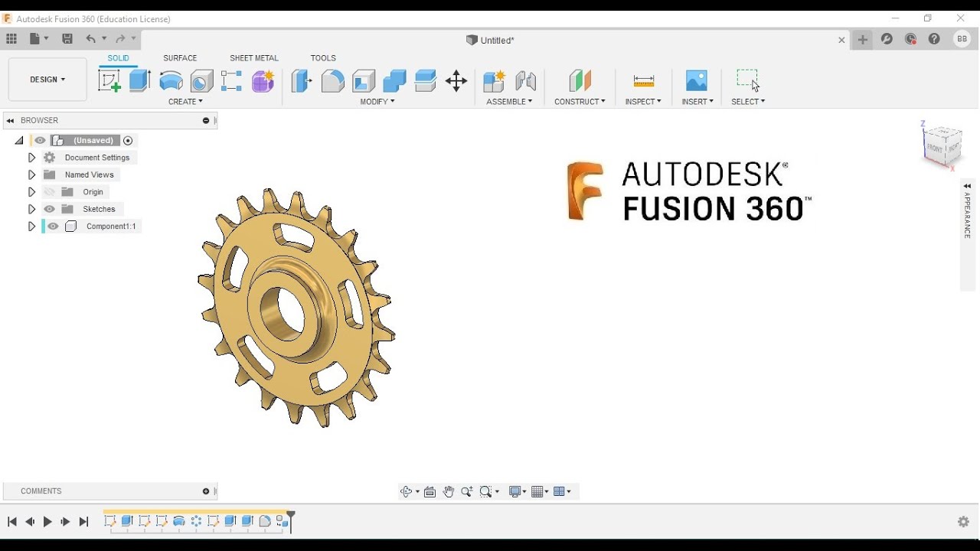
Task: Play the design timeline
Action: pyautogui.click(x=47, y=522)
